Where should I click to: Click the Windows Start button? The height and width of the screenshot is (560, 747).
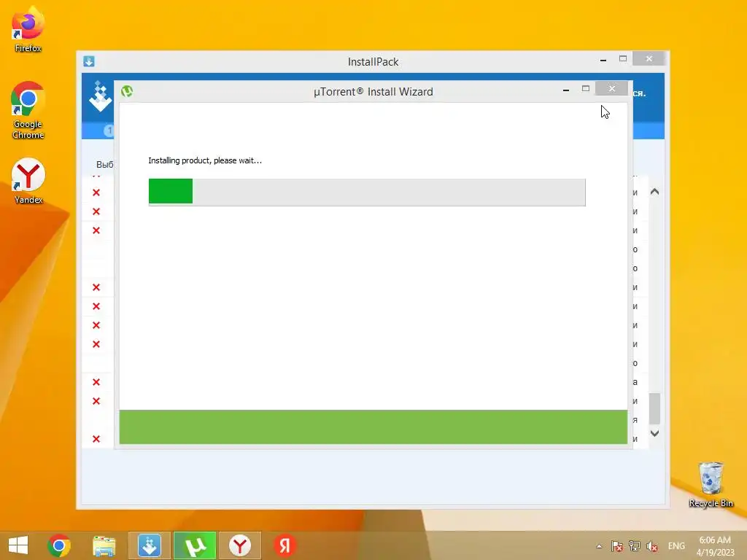pyautogui.click(x=18, y=545)
